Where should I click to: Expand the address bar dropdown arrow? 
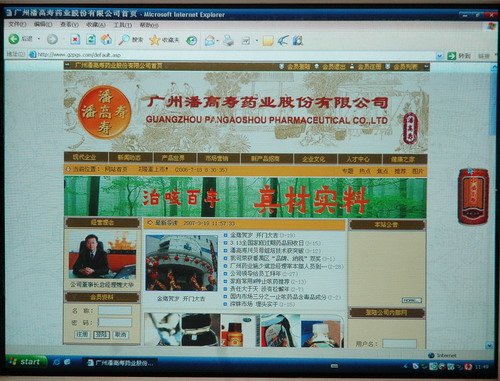click(440, 56)
